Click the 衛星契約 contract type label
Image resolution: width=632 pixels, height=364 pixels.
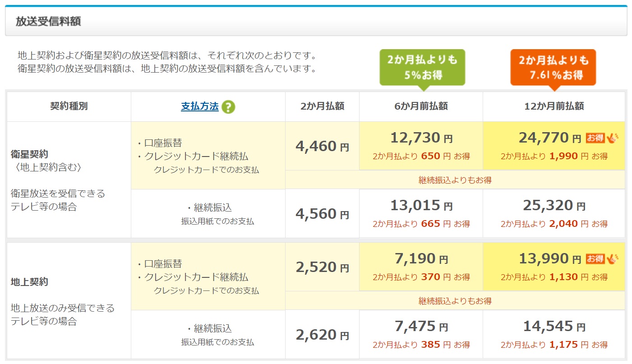click(x=29, y=154)
